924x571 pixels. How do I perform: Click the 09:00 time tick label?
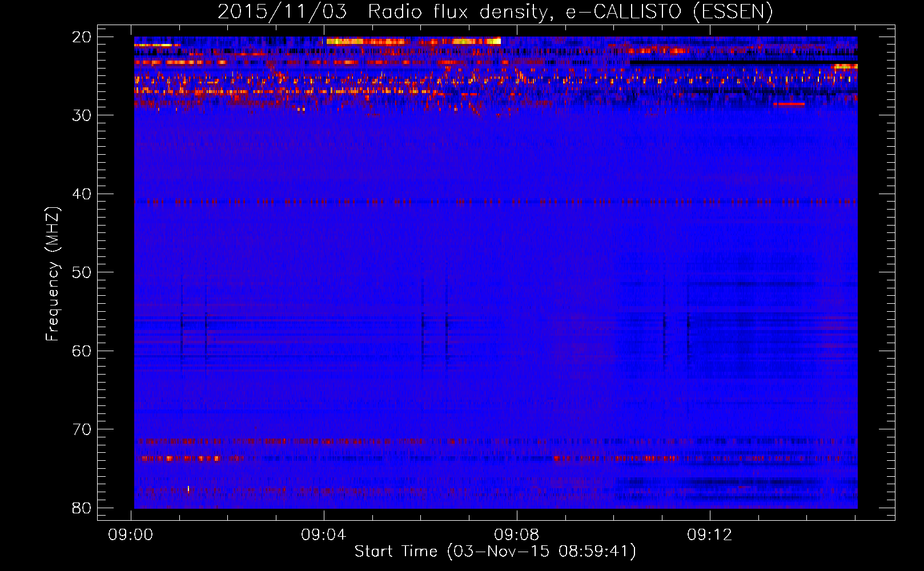click(x=131, y=535)
